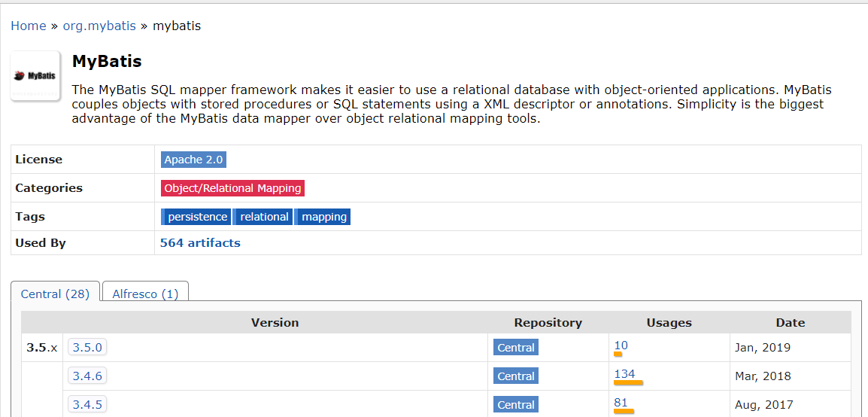Click Central badge for version 3.4.6
Screen dimensions: 868x417
coord(516,376)
